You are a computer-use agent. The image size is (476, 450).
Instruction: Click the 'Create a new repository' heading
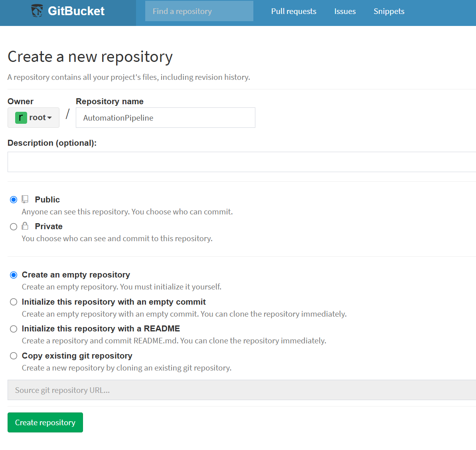[x=90, y=57]
